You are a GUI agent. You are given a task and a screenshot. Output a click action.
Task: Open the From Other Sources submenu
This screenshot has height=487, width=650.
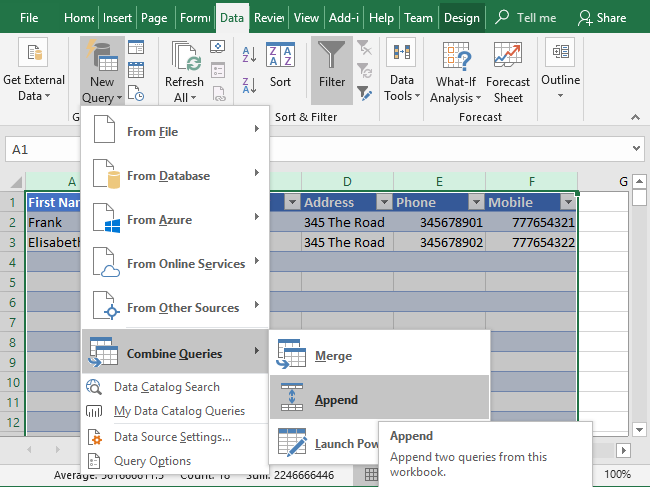pos(175,307)
